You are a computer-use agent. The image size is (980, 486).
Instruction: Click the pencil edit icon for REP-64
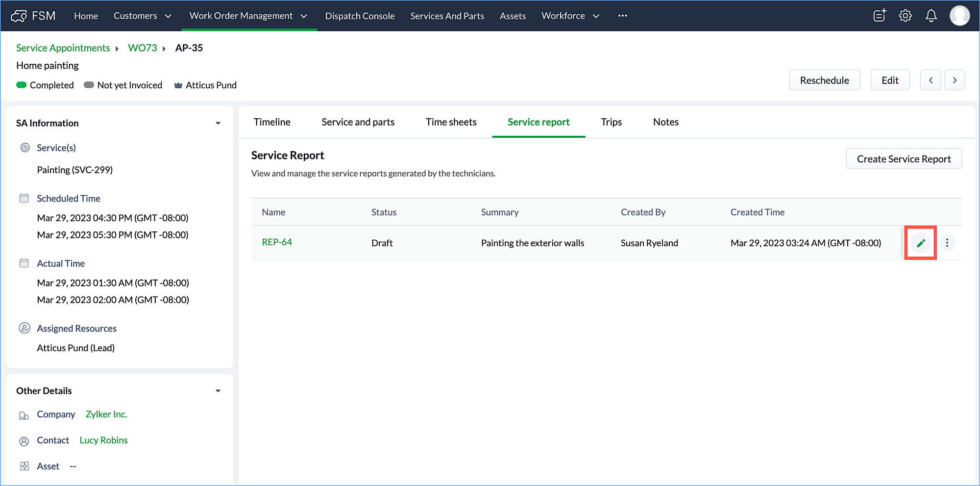click(921, 243)
